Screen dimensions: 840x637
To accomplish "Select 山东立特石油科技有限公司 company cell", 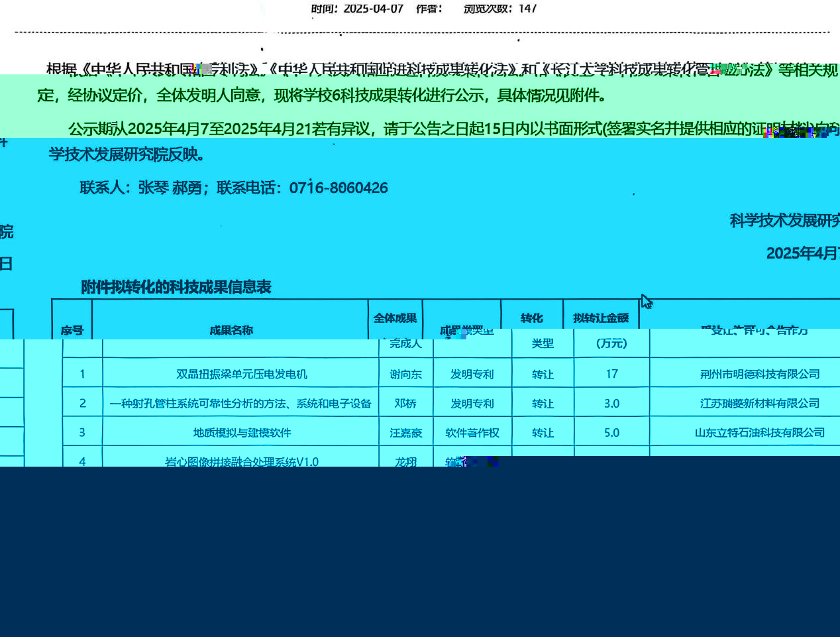I will click(x=760, y=433).
